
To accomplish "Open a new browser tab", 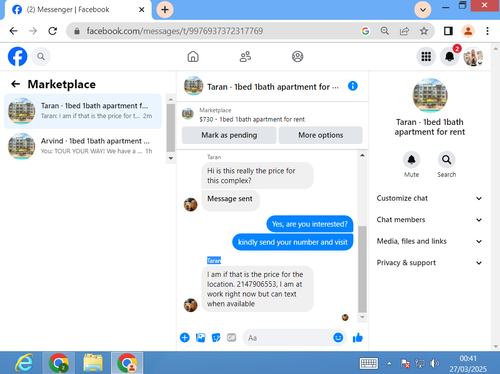I will tap(165, 9).
